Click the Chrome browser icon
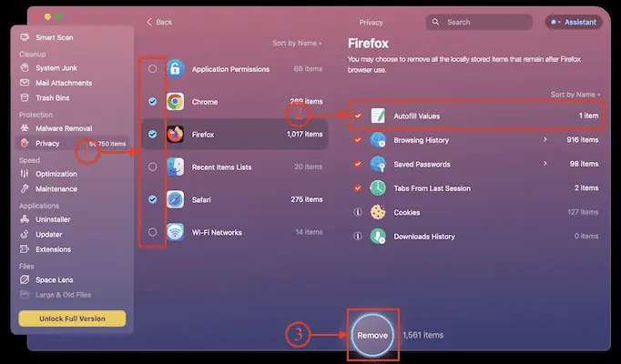Screen dimensions: 621x364 [x=175, y=102]
